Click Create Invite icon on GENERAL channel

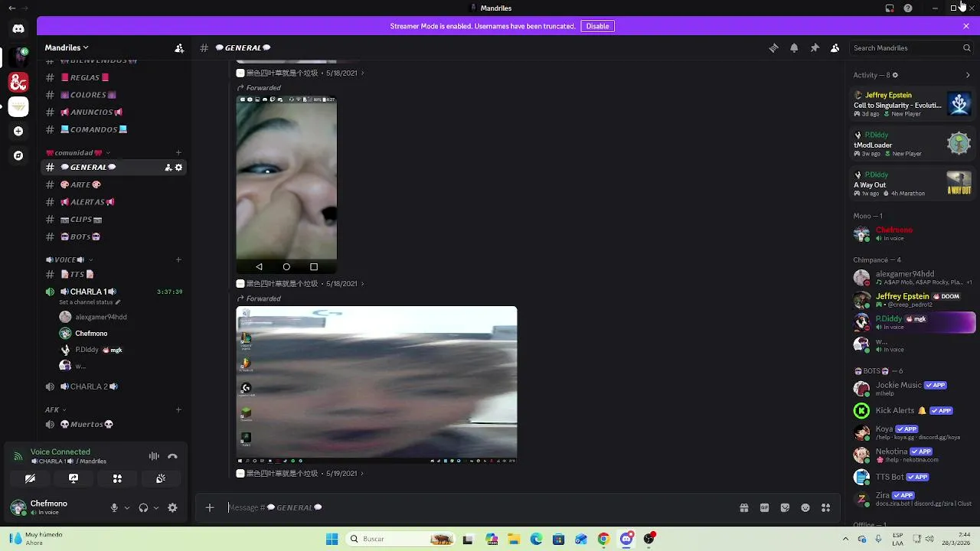pyautogui.click(x=168, y=168)
